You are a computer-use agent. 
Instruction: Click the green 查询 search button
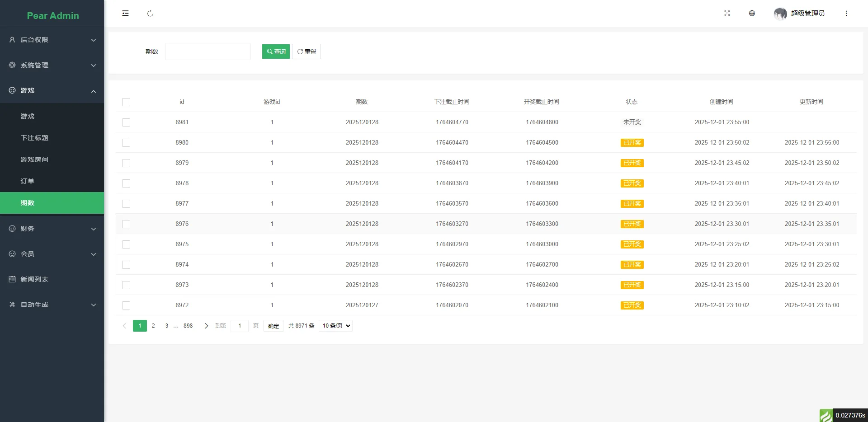click(276, 52)
